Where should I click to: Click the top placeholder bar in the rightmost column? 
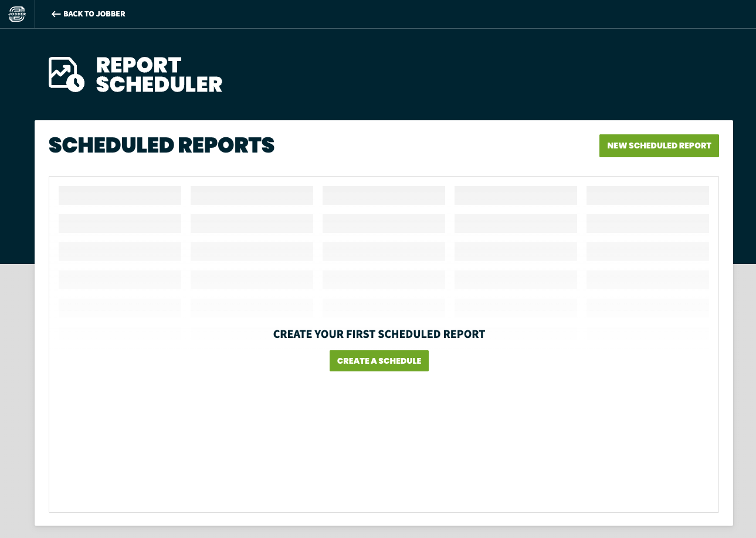coord(647,195)
